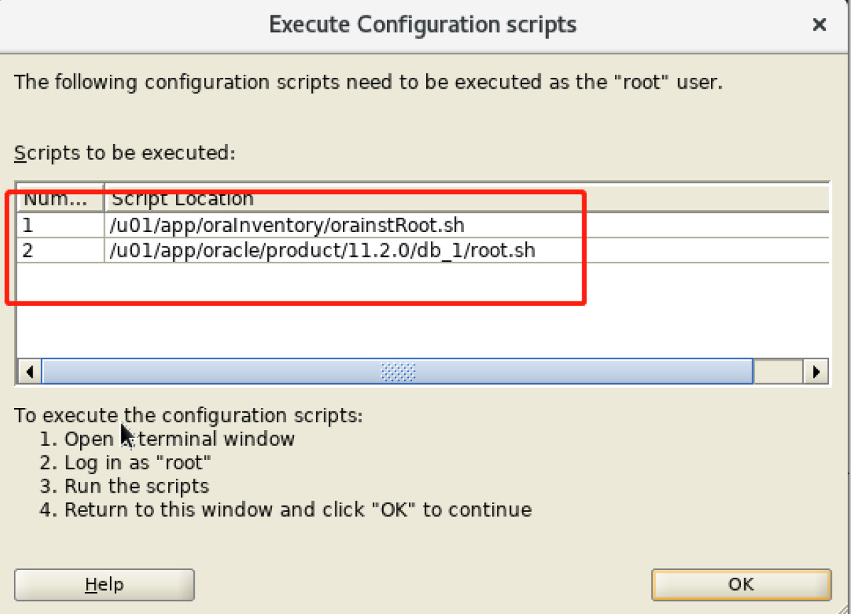Viewport: 851px width, 616px height.
Task: Click the scroll left arrow
Action: 29,371
